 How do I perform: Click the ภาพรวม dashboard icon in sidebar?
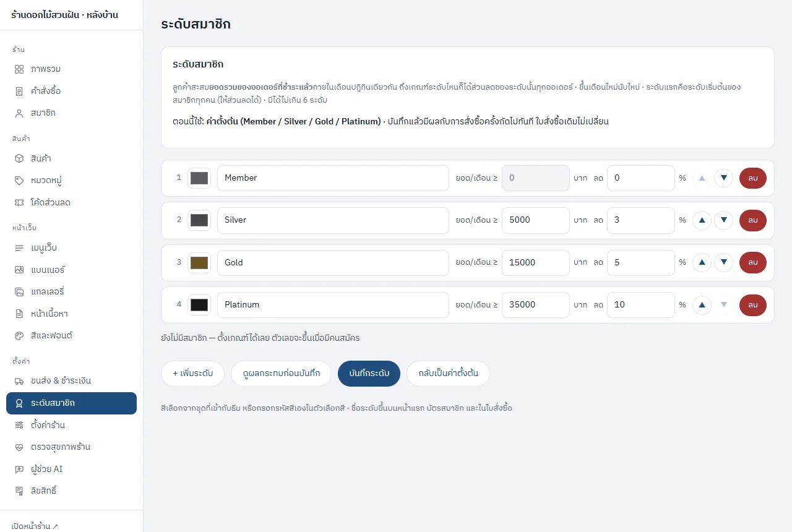pyautogui.click(x=19, y=69)
